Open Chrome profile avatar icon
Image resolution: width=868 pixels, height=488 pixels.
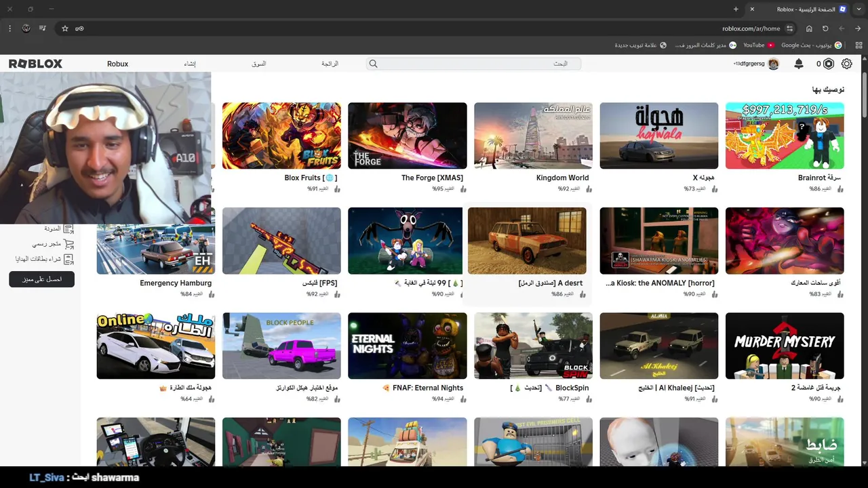[x=26, y=28]
